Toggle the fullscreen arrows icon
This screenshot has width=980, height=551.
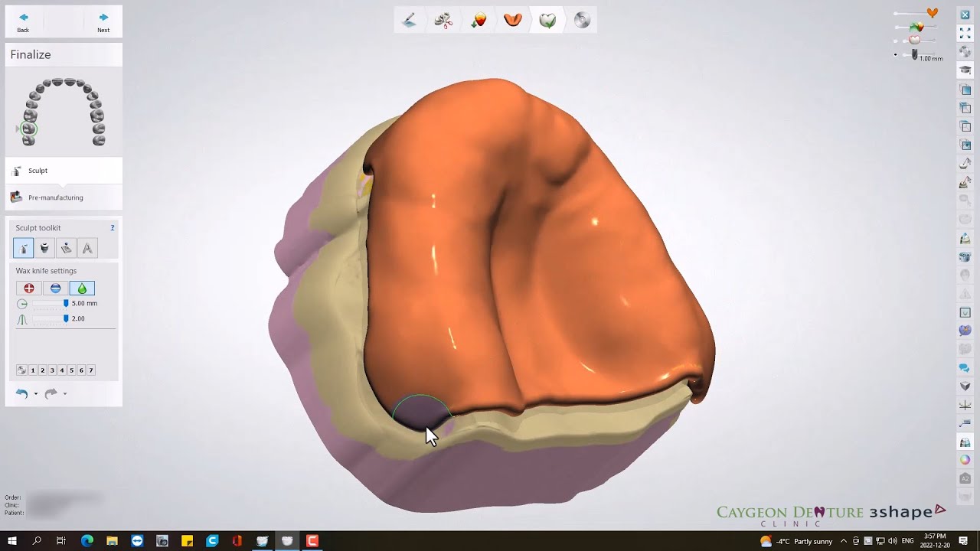[965, 33]
